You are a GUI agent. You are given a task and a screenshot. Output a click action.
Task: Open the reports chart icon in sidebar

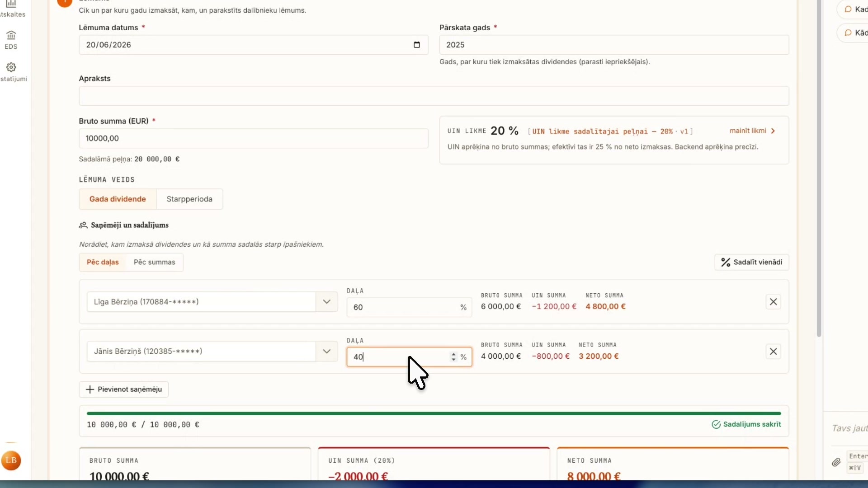point(11,4)
